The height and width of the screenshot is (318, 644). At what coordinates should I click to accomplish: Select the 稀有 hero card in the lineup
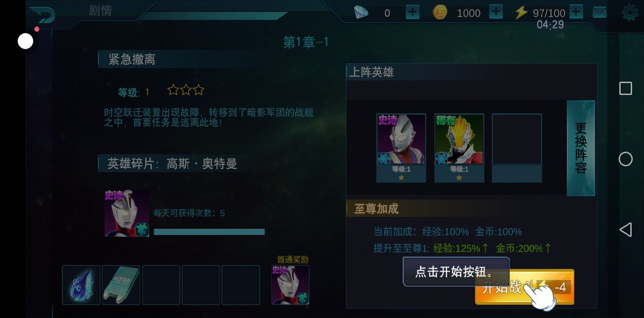(x=459, y=148)
